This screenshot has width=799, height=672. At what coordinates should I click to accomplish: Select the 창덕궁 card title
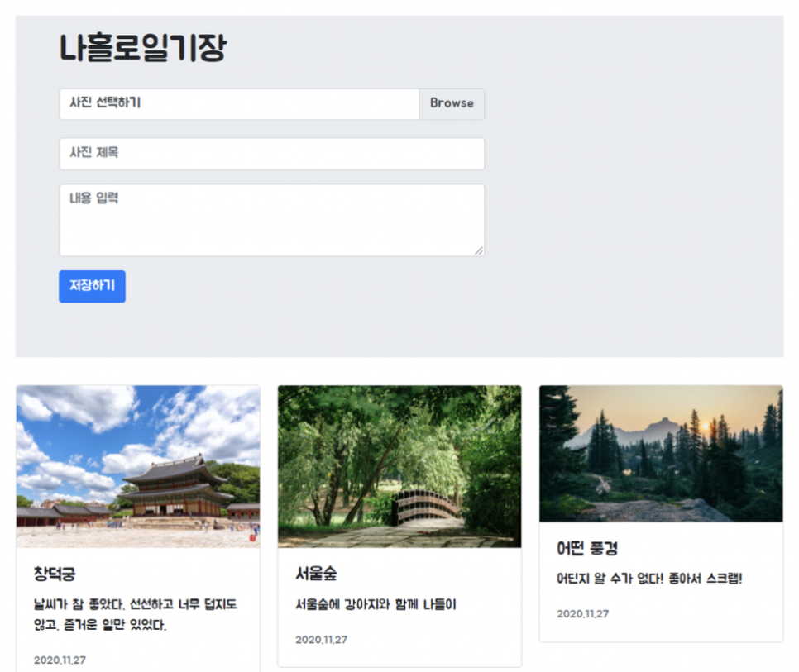coord(55,574)
